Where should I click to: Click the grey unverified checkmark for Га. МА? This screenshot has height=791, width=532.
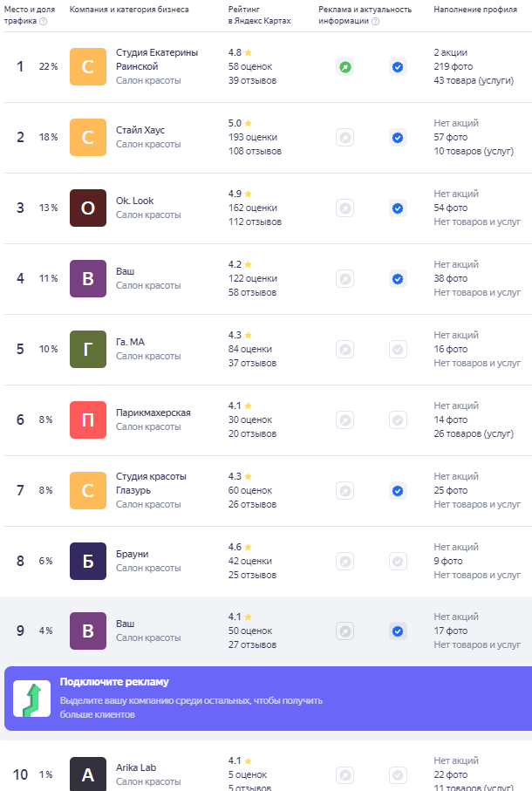tap(398, 350)
